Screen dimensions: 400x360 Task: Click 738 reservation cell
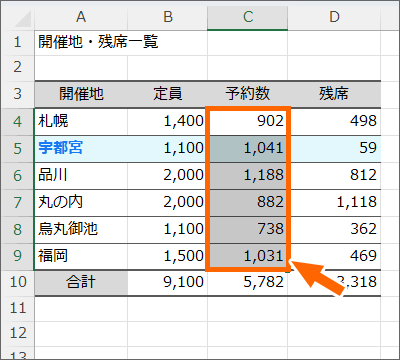coord(248,230)
